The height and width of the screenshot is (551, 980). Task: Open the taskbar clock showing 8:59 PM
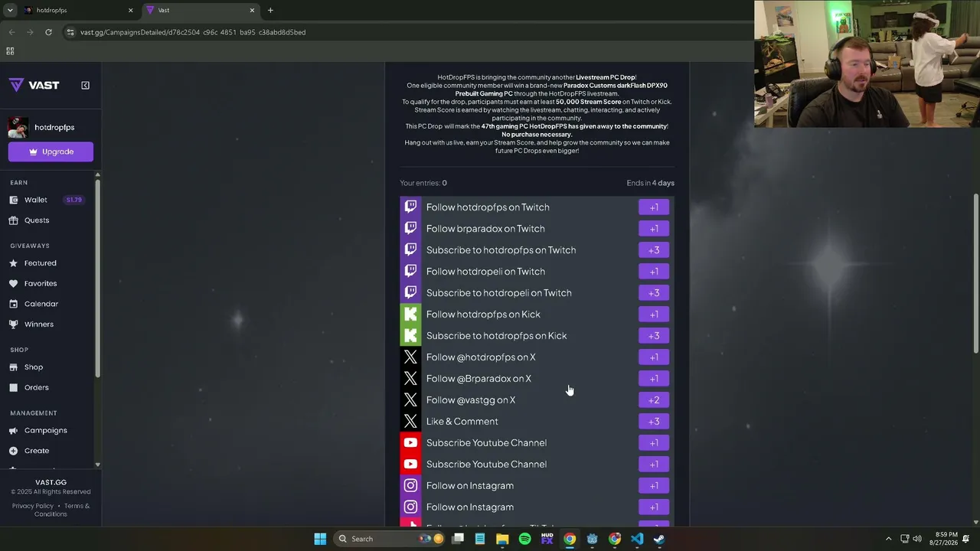(x=943, y=539)
